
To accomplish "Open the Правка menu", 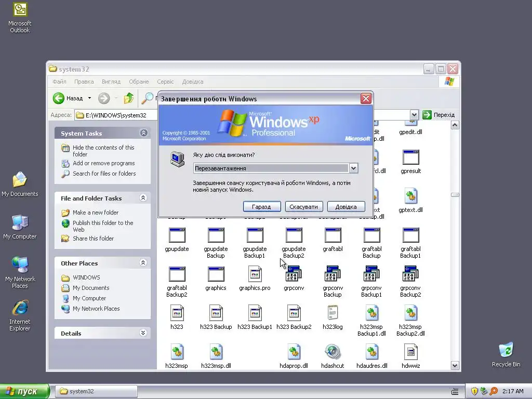I will 84,82.
